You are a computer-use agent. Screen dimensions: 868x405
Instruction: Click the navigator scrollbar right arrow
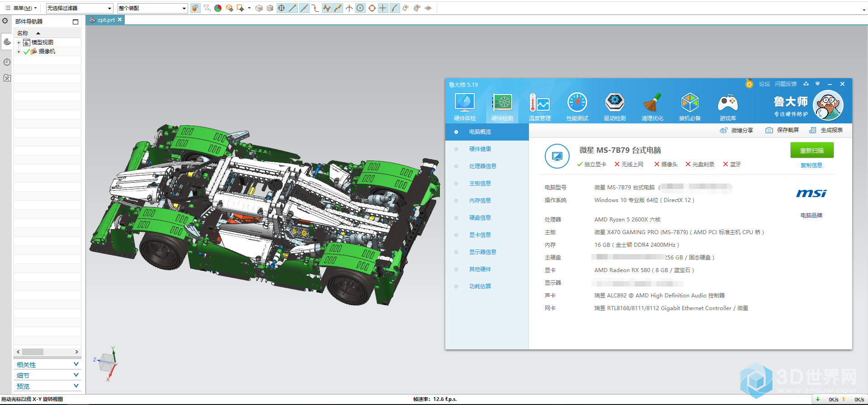coord(77,352)
